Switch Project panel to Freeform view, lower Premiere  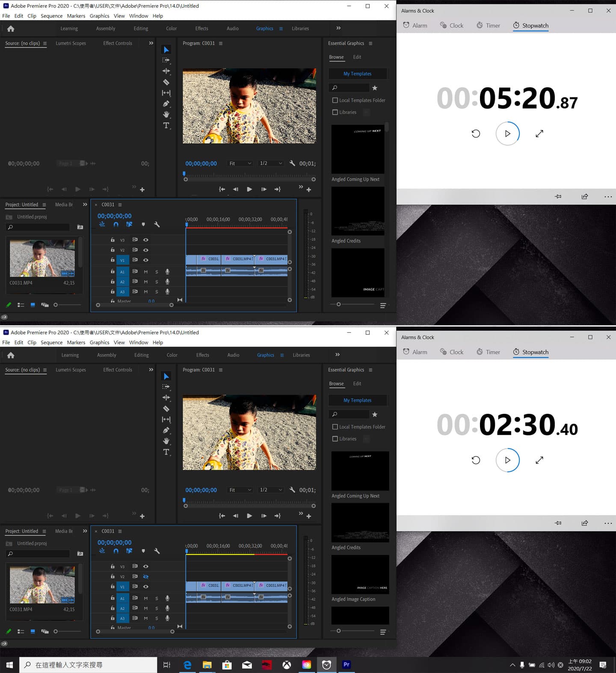[x=45, y=631]
